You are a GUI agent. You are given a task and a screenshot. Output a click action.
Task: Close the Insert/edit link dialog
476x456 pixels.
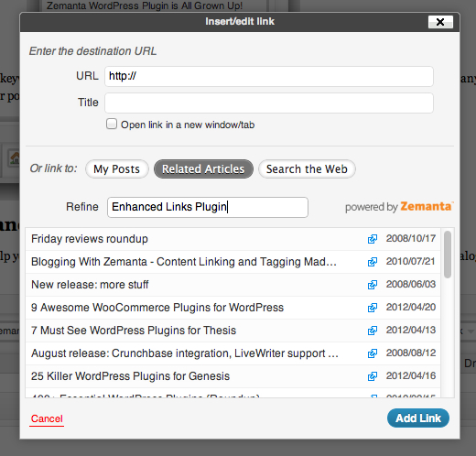(x=440, y=22)
